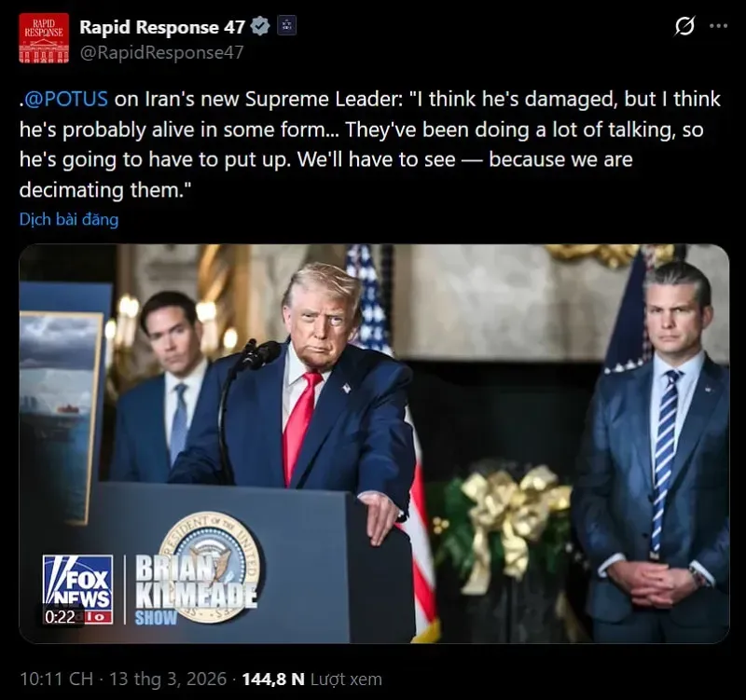
Task: Play the embedded press conference video
Action: [374, 443]
